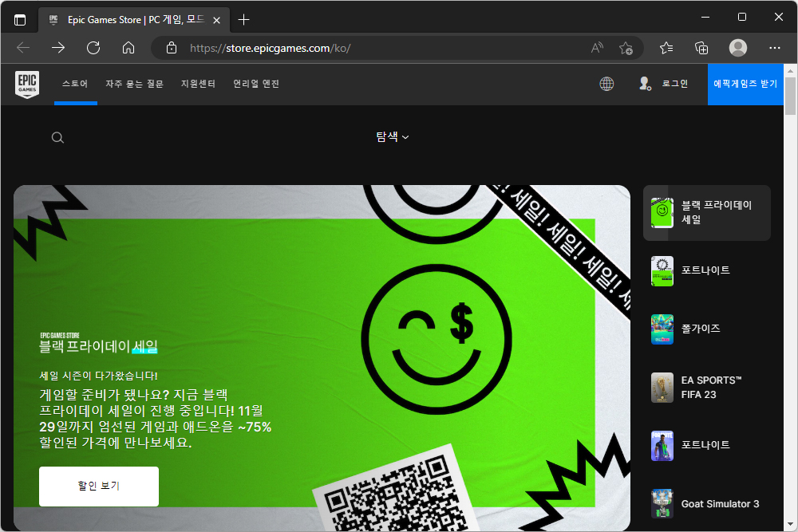The image size is (798, 532).
Task: Select 블랙 프라이데이 세일 carousel item
Action: [x=707, y=213]
